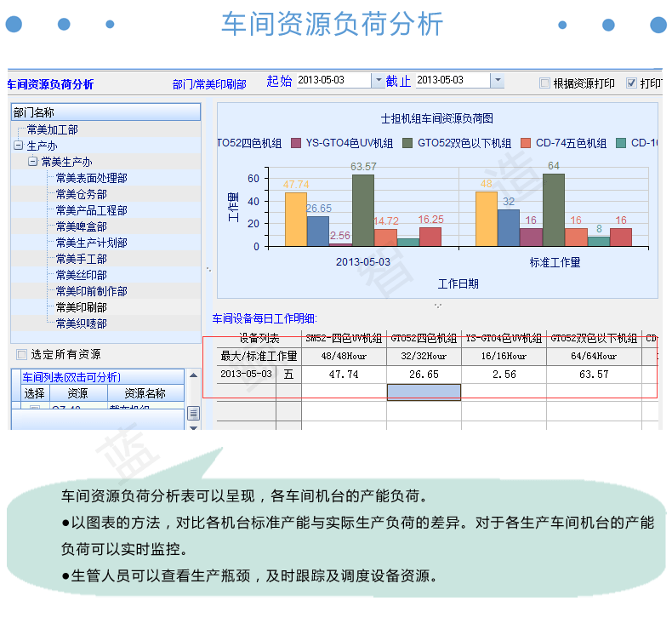Select 常美加工部 in department tree
The image size is (672, 618).
pos(52,129)
